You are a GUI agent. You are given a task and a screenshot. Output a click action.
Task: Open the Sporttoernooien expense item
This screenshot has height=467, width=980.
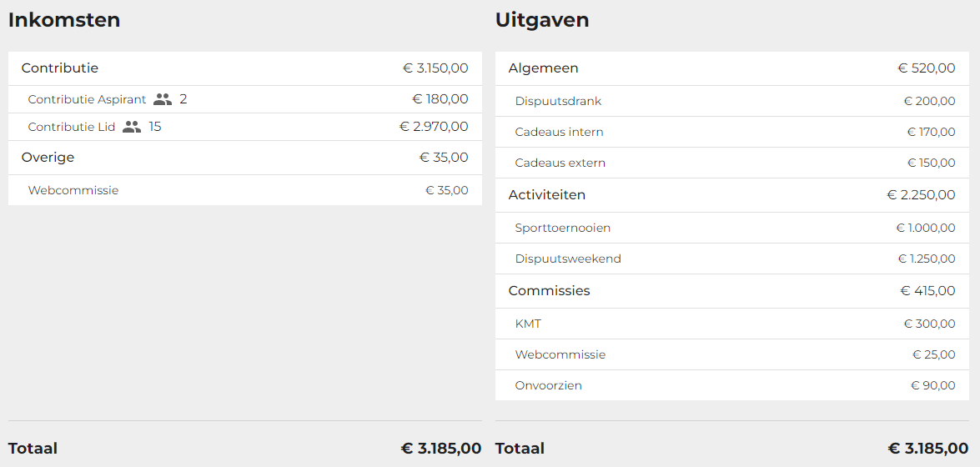pyautogui.click(x=732, y=228)
